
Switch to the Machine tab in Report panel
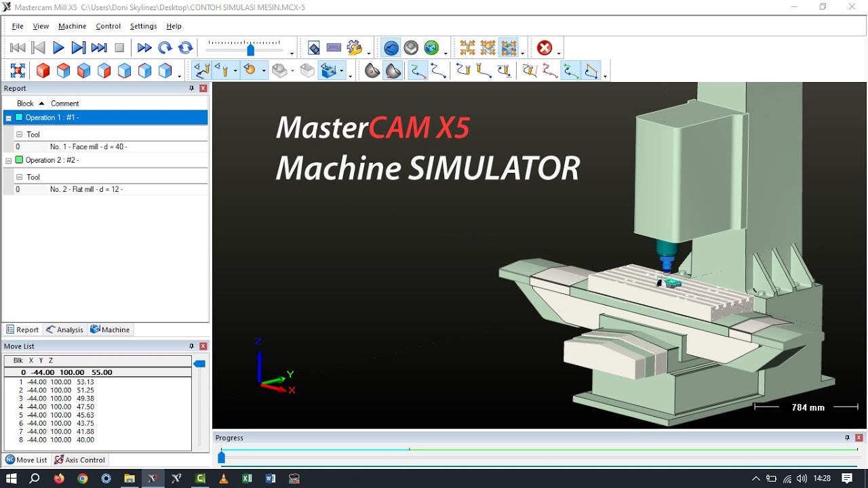pos(110,329)
